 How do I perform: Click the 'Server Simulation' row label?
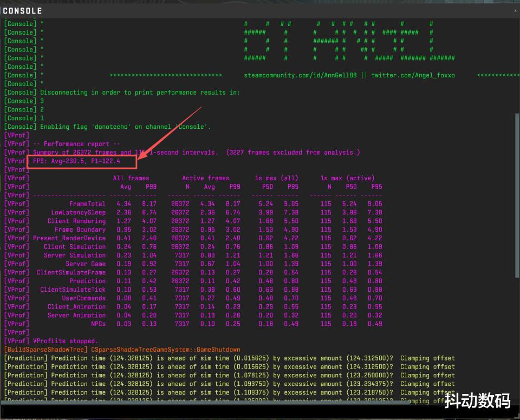click(75, 255)
